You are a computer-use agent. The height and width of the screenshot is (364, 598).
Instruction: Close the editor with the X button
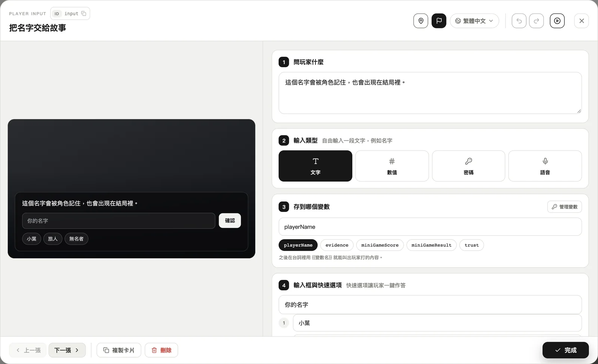point(582,21)
